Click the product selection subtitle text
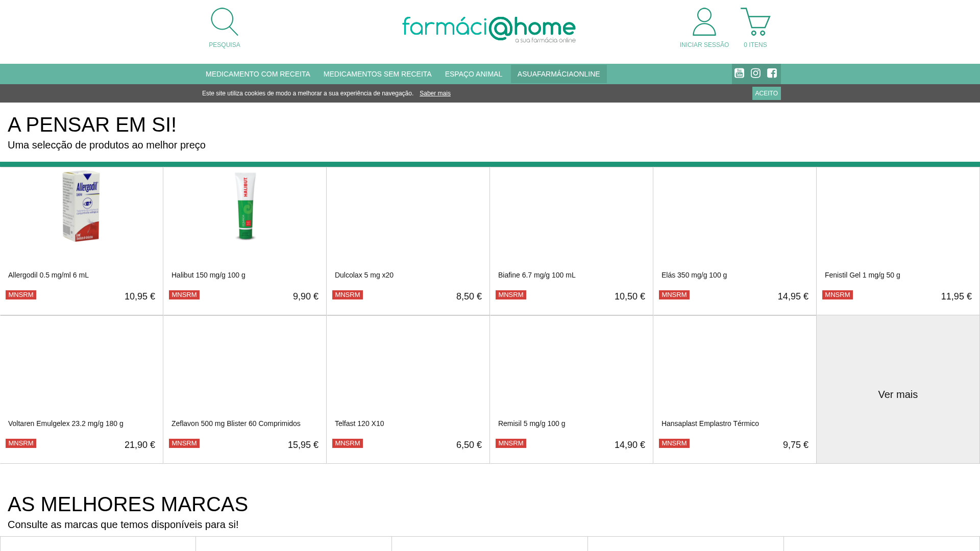This screenshot has width=980, height=551. (107, 145)
